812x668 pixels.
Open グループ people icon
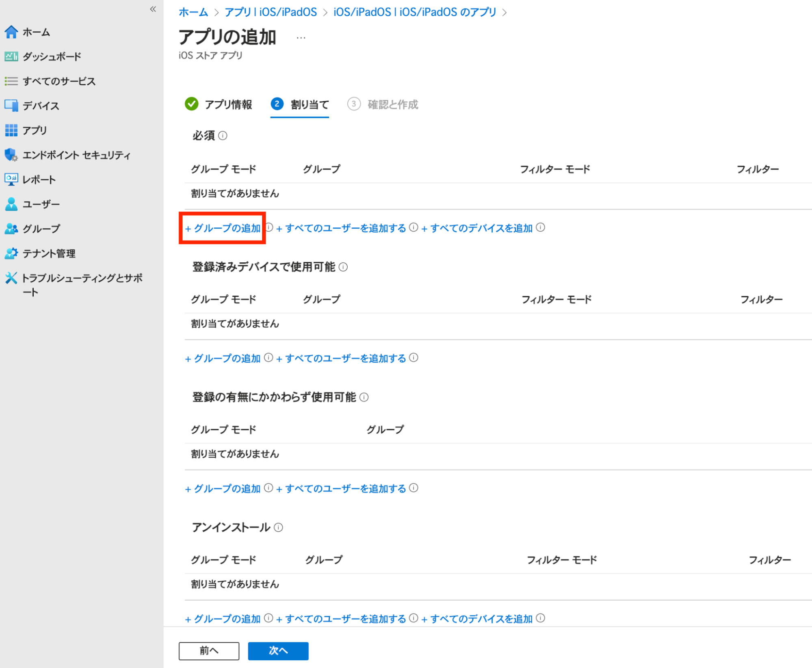coord(11,229)
